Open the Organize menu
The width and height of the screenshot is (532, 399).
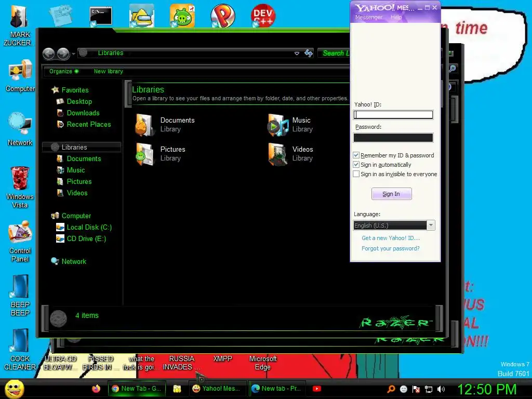64,71
